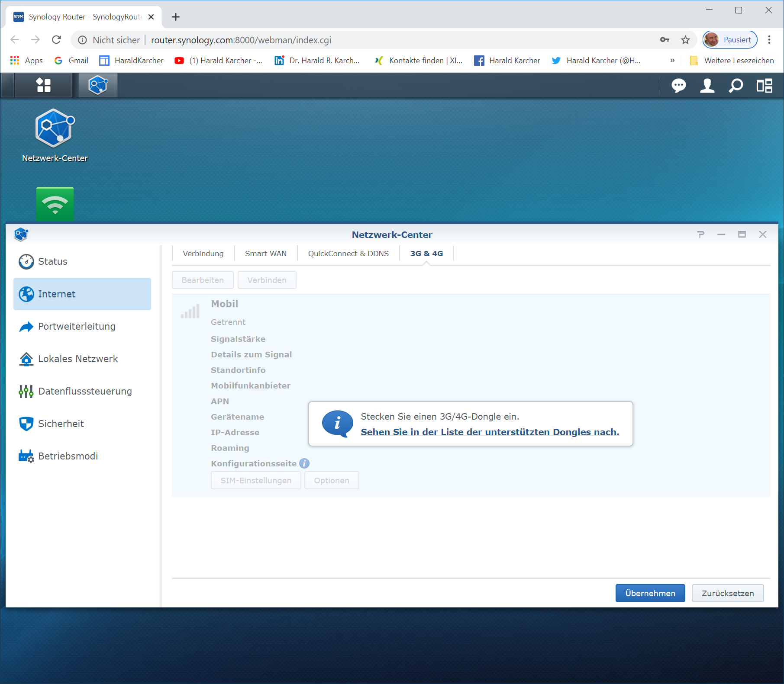
Task: Switch to the Verbindung tab
Action: tap(203, 254)
